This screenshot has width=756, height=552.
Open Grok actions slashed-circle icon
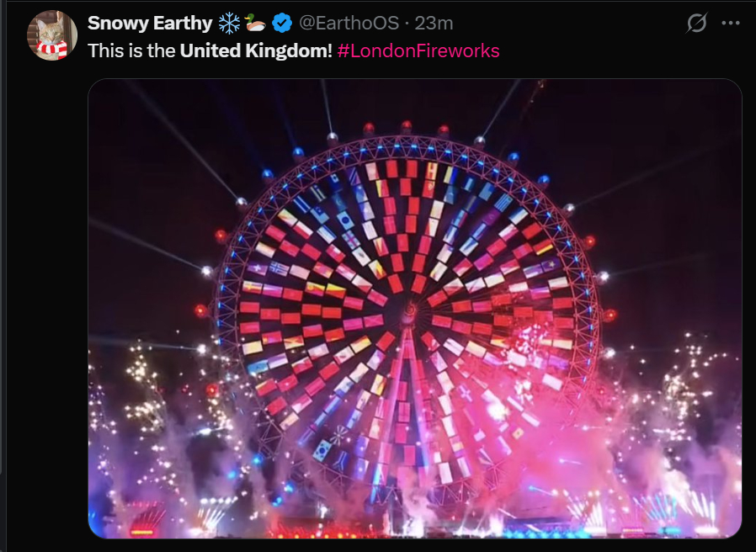click(696, 23)
